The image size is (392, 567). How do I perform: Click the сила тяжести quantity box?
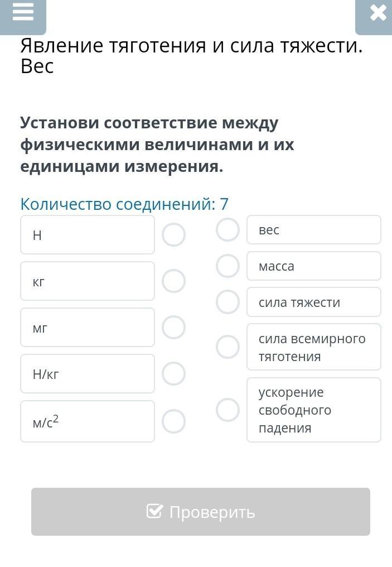314,302
